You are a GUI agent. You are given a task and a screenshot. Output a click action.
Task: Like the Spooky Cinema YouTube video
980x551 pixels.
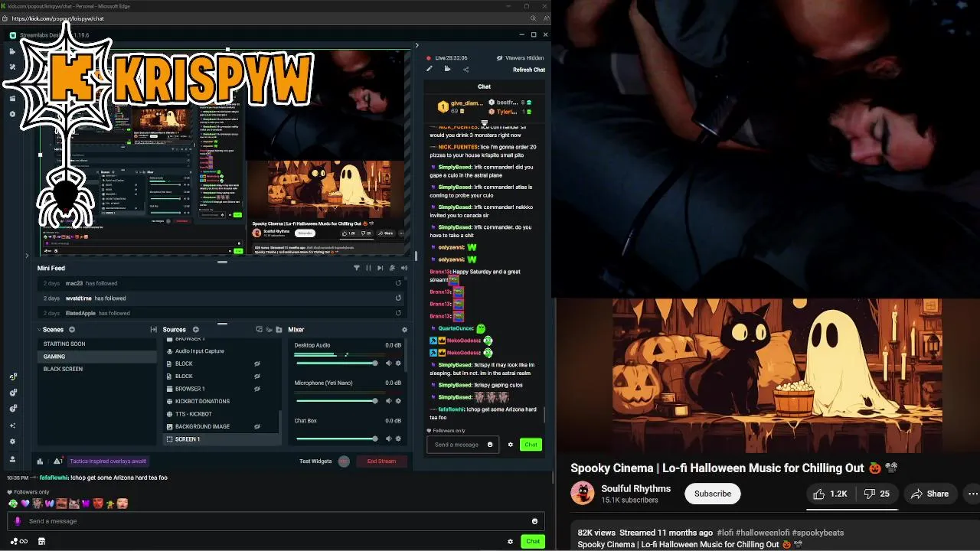click(830, 494)
